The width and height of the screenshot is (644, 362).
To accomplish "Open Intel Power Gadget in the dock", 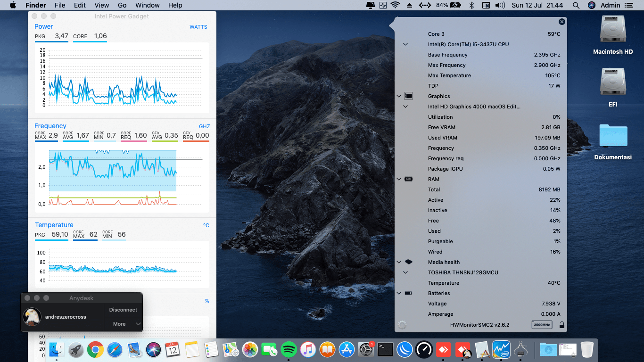I will click(501, 349).
